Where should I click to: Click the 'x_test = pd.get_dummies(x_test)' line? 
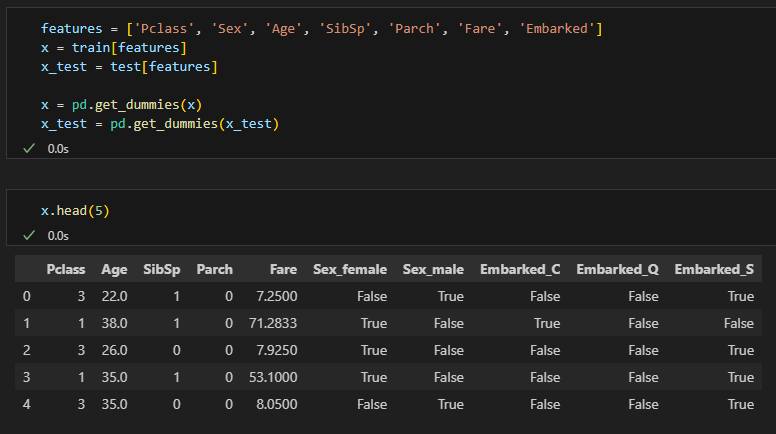click(x=159, y=124)
